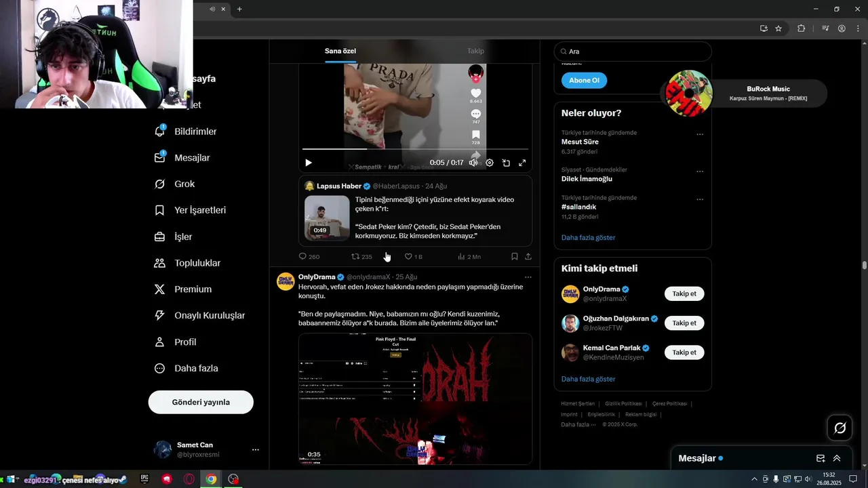868x488 pixels.
Task: Open the floating Grok button
Action: [x=840, y=428]
